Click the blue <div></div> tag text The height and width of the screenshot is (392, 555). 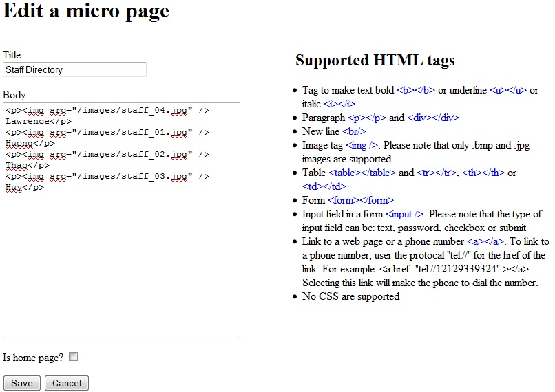(433, 118)
